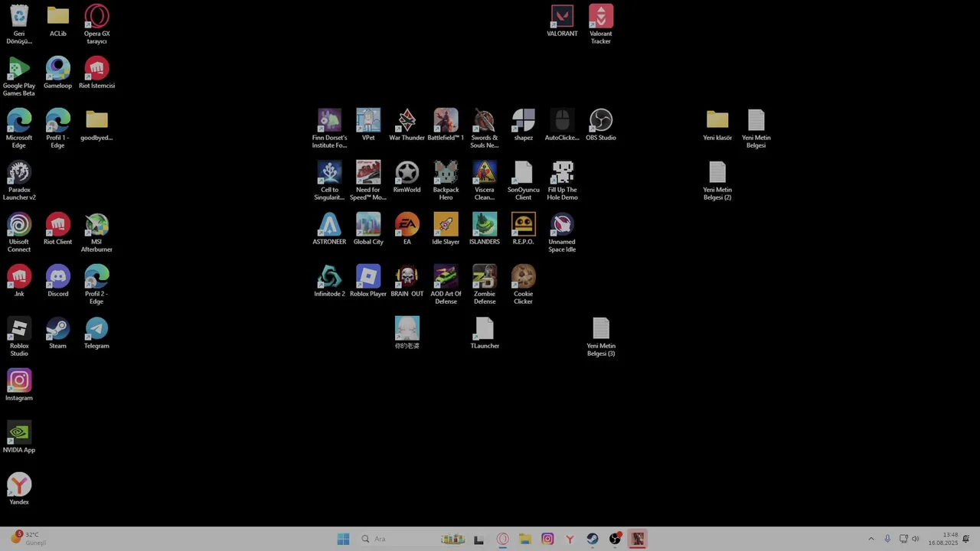This screenshot has height=551, width=980.
Task: Open Yeni Metin Belgesi (3) text file
Action: (601, 329)
